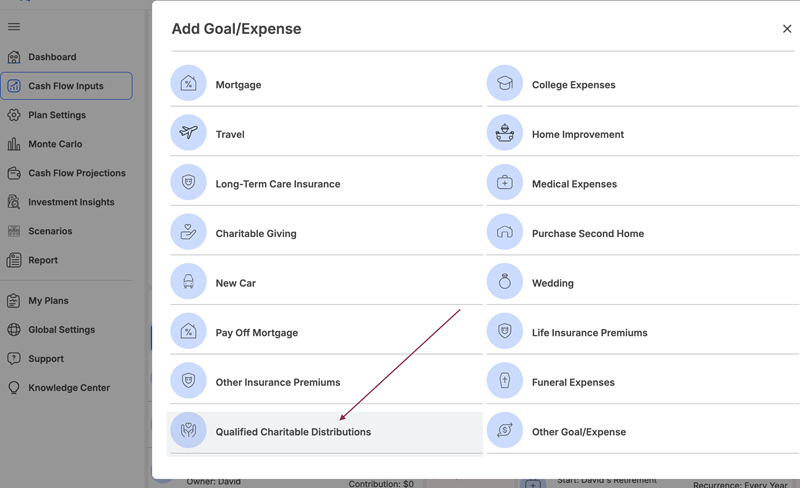Click the Other Goal/Expense dollar icon

click(505, 430)
